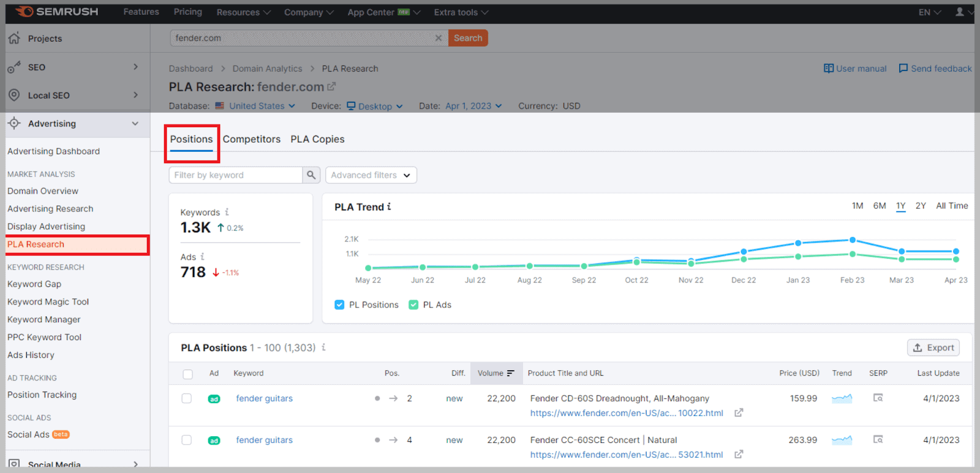Open external link for 10022.html URL
This screenshot has height=473, width=980.
pos(739,413)
